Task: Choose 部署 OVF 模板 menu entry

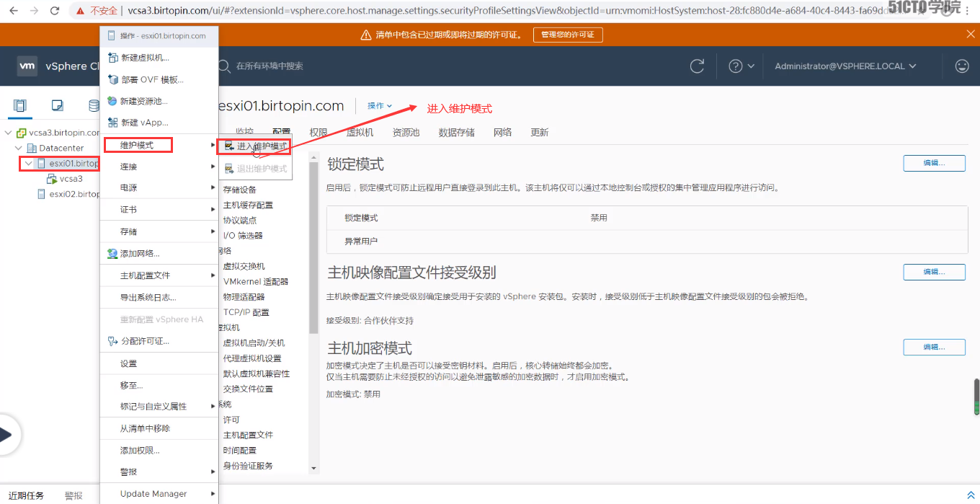Action: (159, 79)
